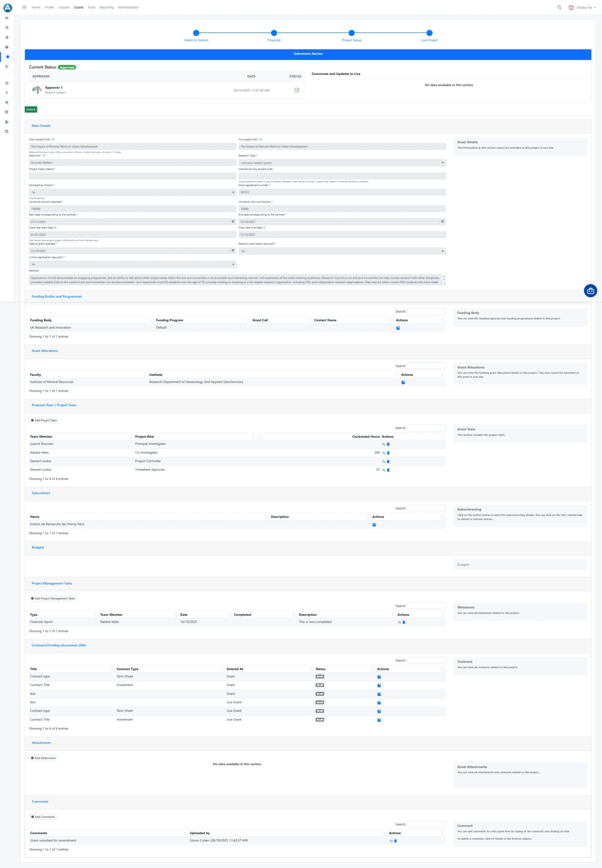Open the chatbot assistant floating button

coord(590,291)
